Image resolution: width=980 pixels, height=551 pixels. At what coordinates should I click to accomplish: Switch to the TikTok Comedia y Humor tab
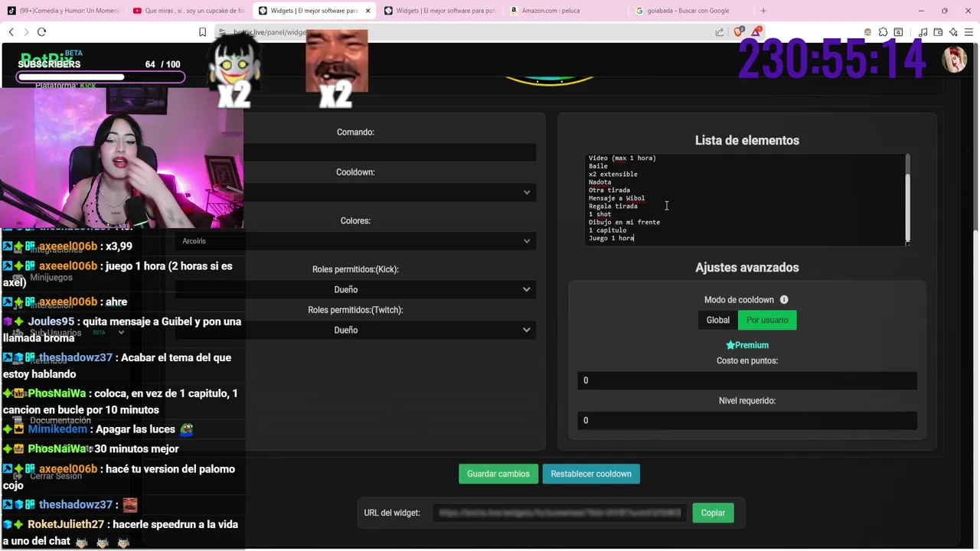coord(63,11)
